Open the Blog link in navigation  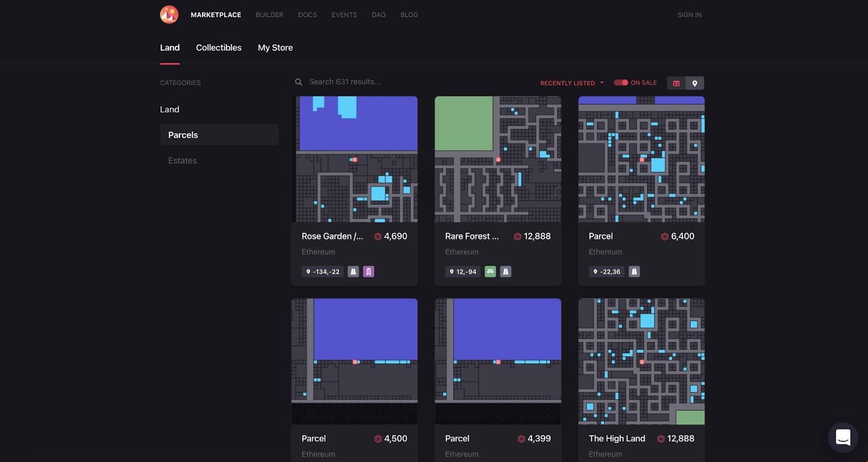(409, 15)
